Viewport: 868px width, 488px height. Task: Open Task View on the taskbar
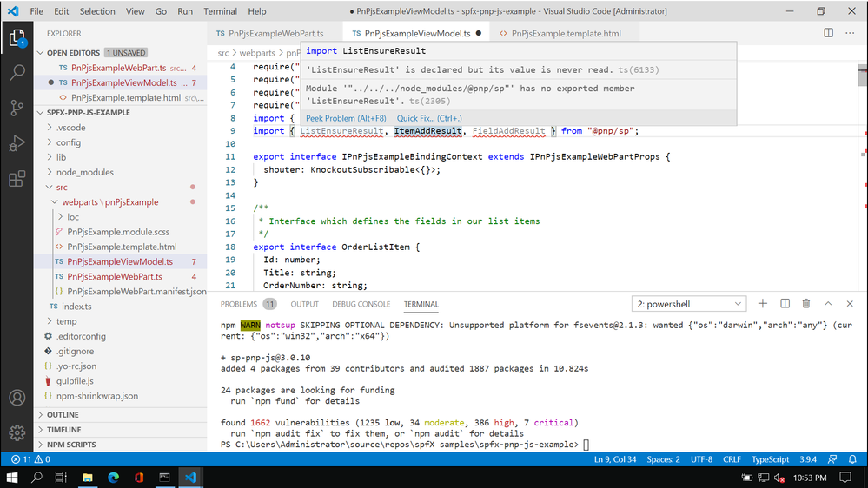tap(61, 477)
